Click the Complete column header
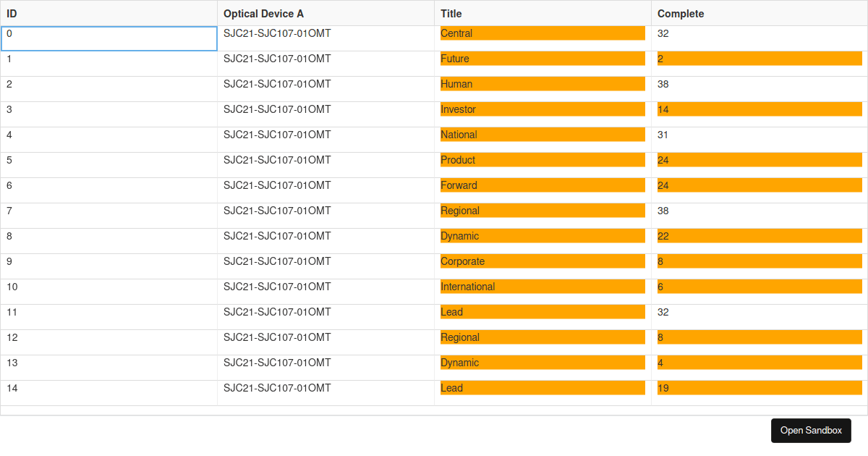 [x=759, y=14]
